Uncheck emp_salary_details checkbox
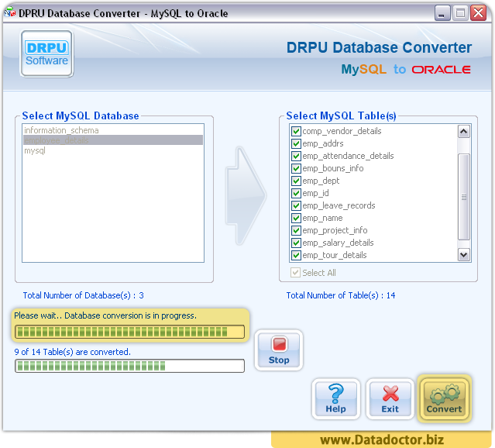The width and height of the screenshot is (495, 448). (296, 243)
